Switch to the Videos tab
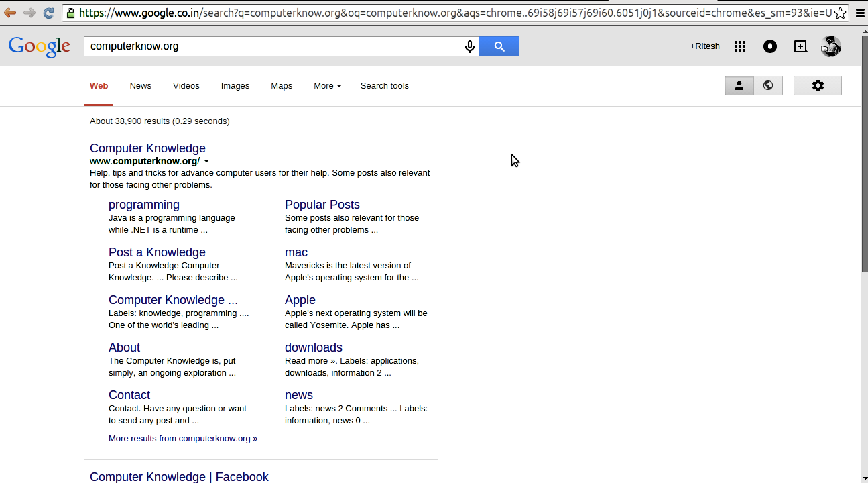This screenshot has height=483, width=868. click(186, 86)
